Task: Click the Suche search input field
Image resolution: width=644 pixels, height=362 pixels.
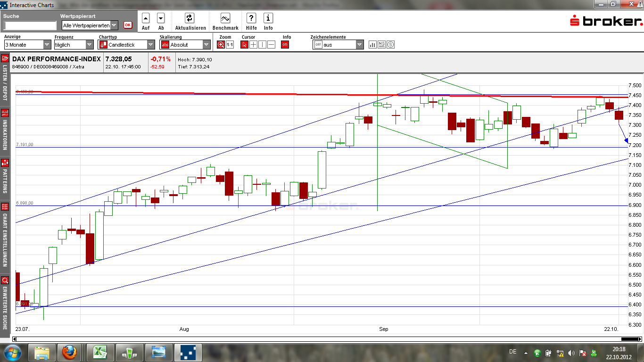Action: [x=30, y=25]
